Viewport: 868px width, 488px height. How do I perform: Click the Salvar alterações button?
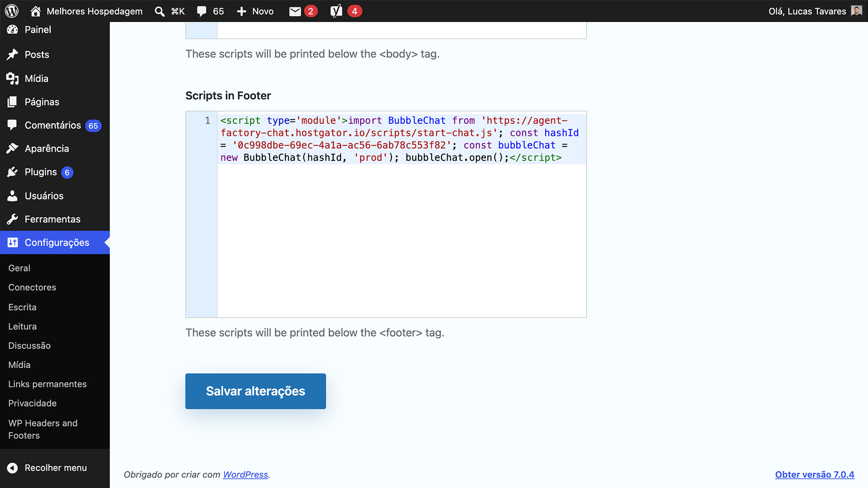click(255, 391)
